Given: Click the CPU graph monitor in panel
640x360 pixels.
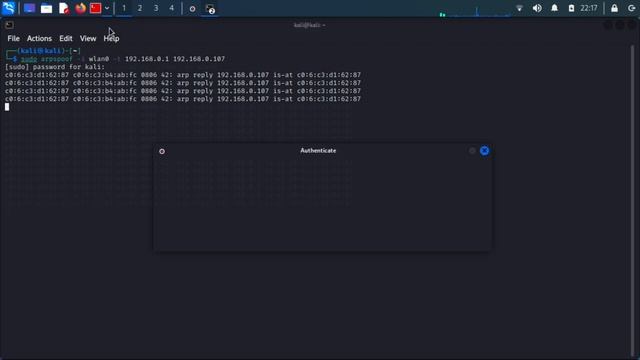Looking at the screenshot, I should coord(475,11).
